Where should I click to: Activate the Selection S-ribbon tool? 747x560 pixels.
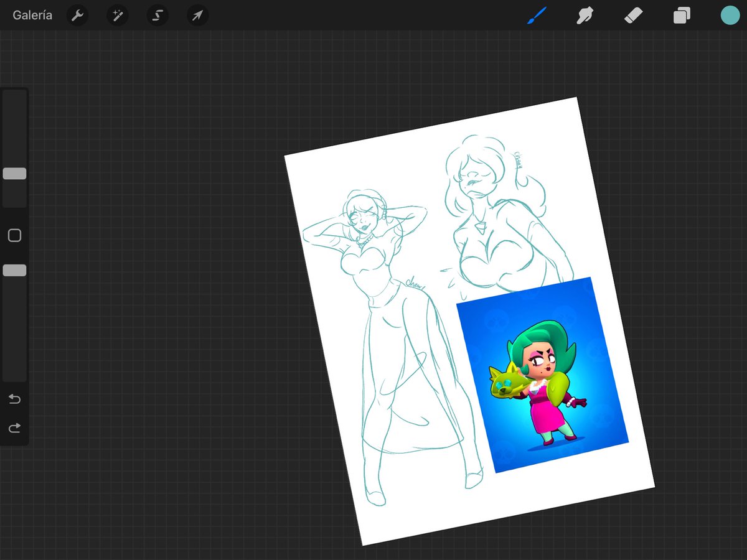tap(157, 16)
